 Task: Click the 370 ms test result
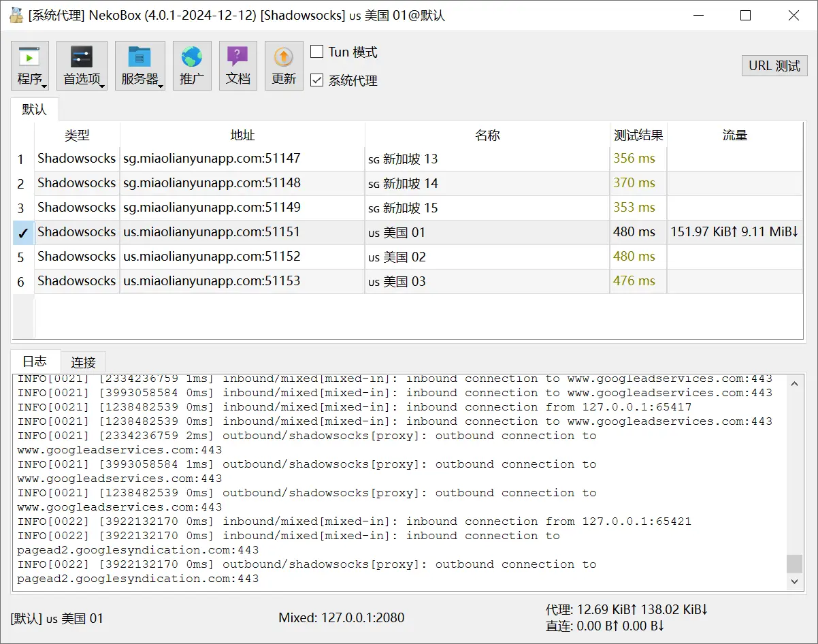click(x=638, y=183)
